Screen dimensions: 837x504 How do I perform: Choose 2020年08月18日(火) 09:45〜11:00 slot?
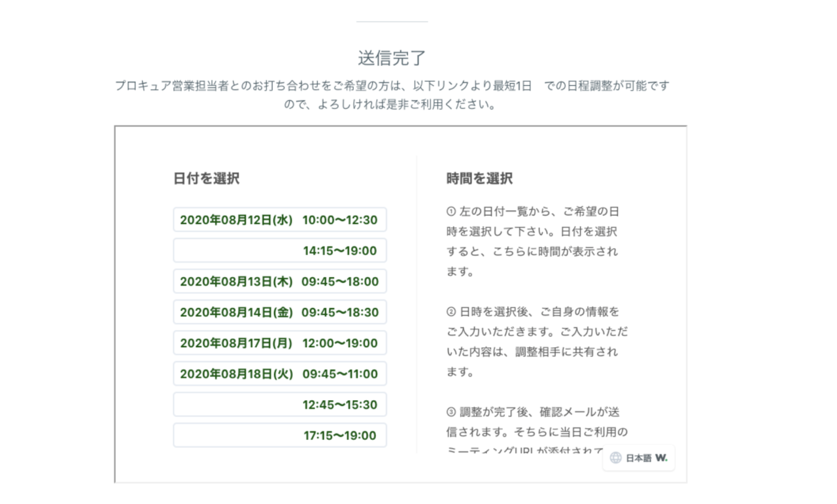(280, 373)
